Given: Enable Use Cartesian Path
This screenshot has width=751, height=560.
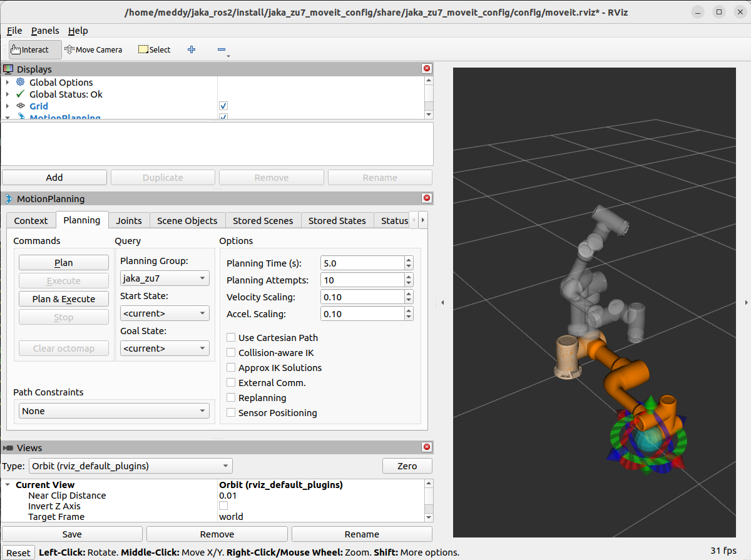Looking at the screenshot, I should click(x=231, y=337).
